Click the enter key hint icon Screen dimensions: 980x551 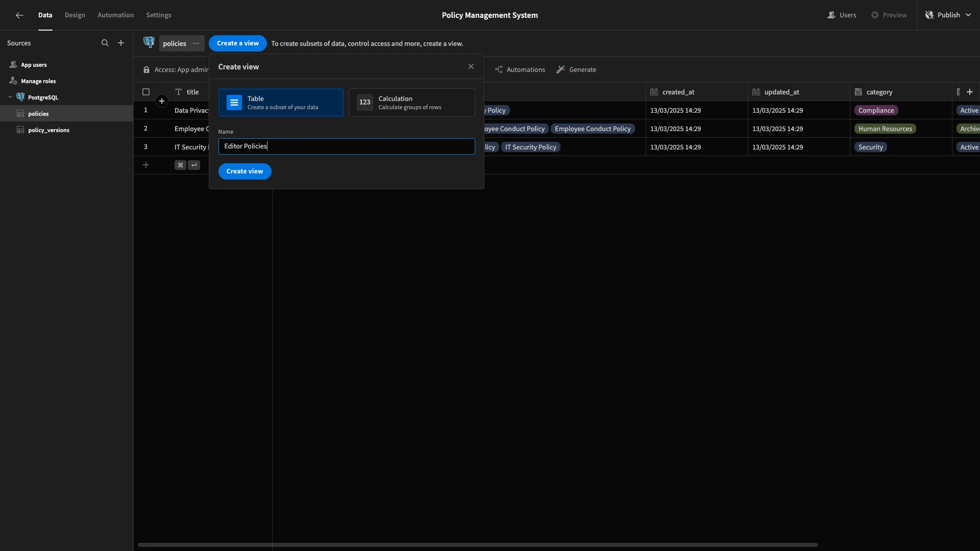click(194, 165)
